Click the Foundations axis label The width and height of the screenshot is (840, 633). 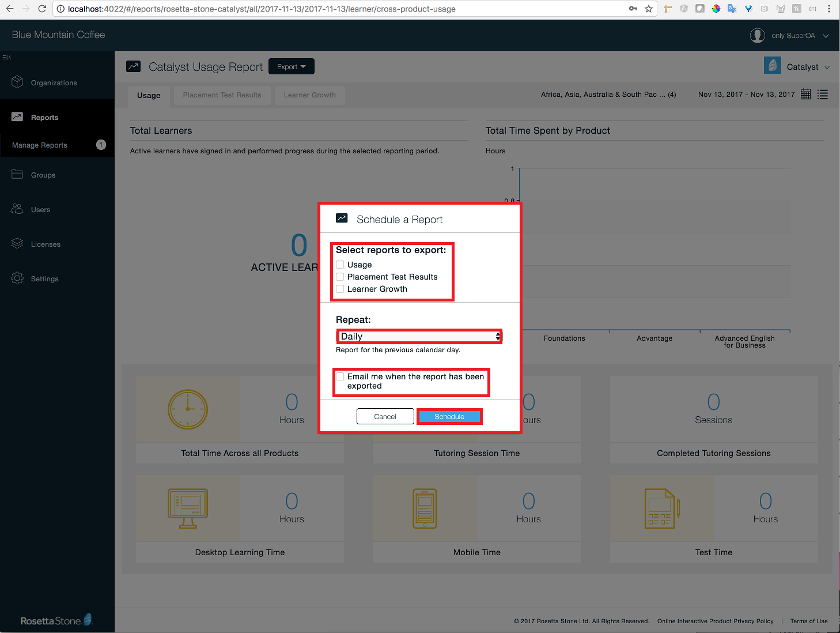click(564, 338)
